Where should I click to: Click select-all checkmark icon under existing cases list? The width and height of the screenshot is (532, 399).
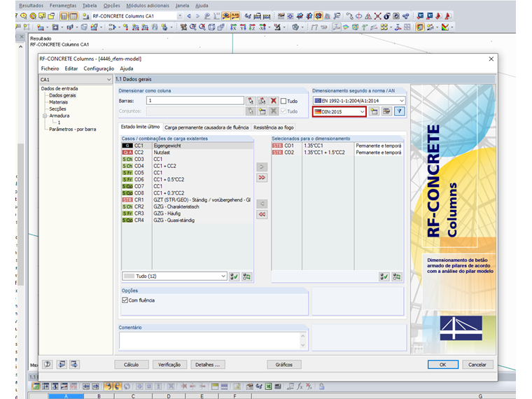pos(234,276)
